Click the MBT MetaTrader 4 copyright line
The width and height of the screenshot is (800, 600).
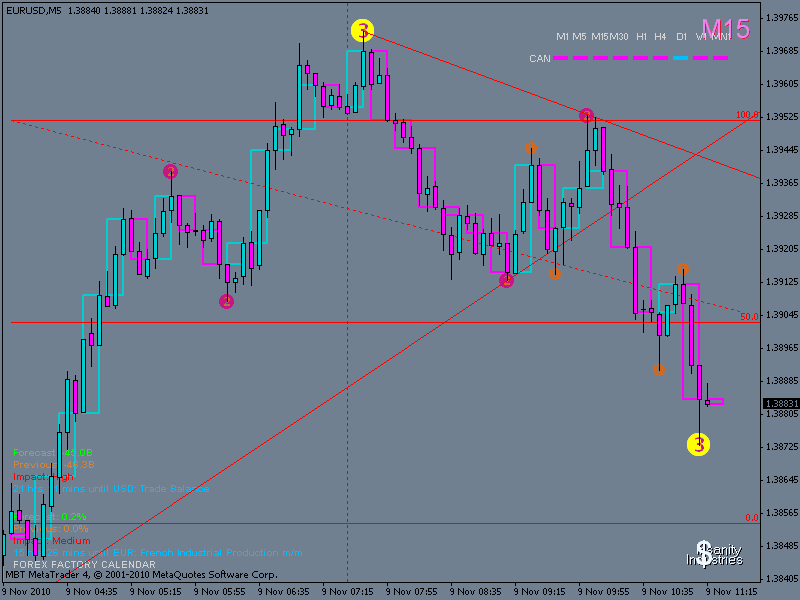click(141, 575)
